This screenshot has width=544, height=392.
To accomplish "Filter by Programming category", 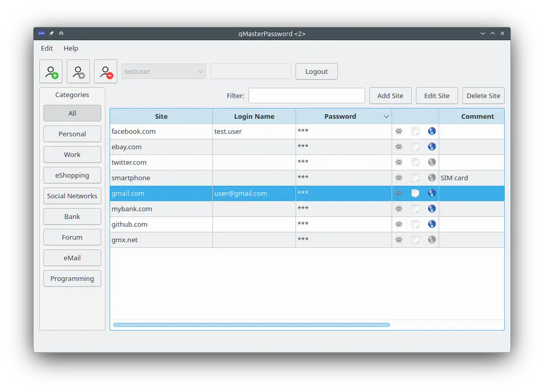I will (72, 279).
